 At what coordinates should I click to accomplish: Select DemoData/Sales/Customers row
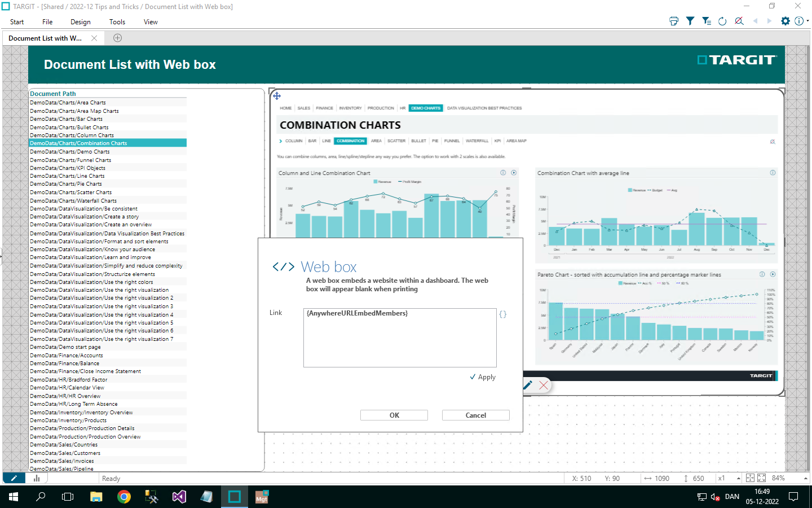point(108,453)
